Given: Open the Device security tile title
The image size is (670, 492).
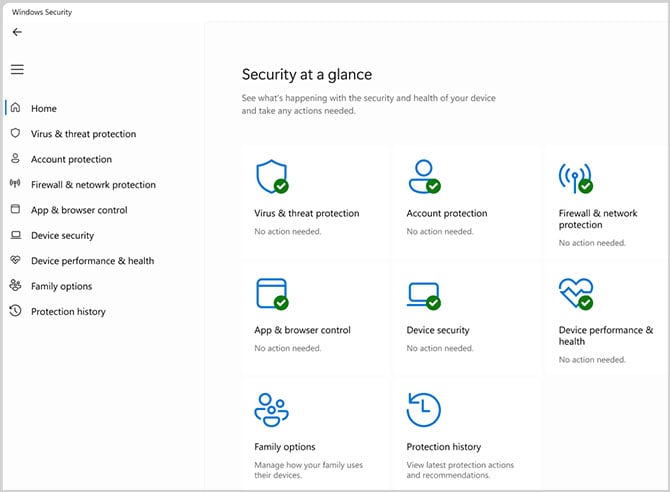Looking at the screenshot, I should tap(438, 330).
